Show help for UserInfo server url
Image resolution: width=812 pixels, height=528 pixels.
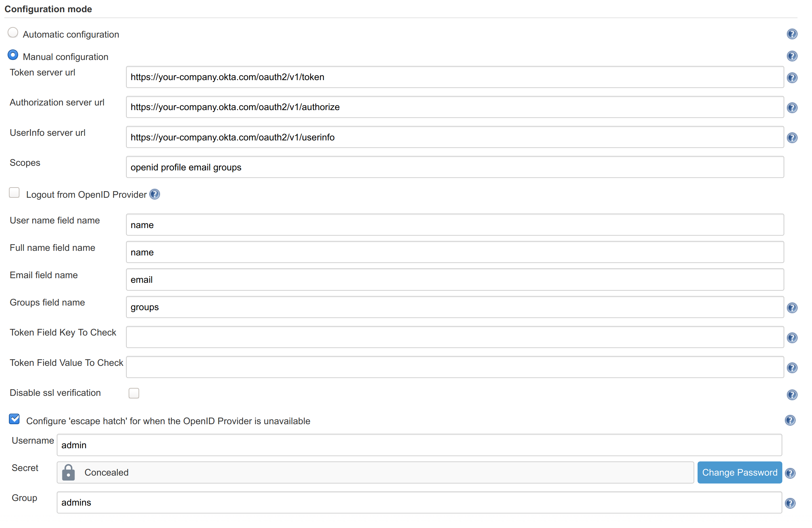pos(792,138)
